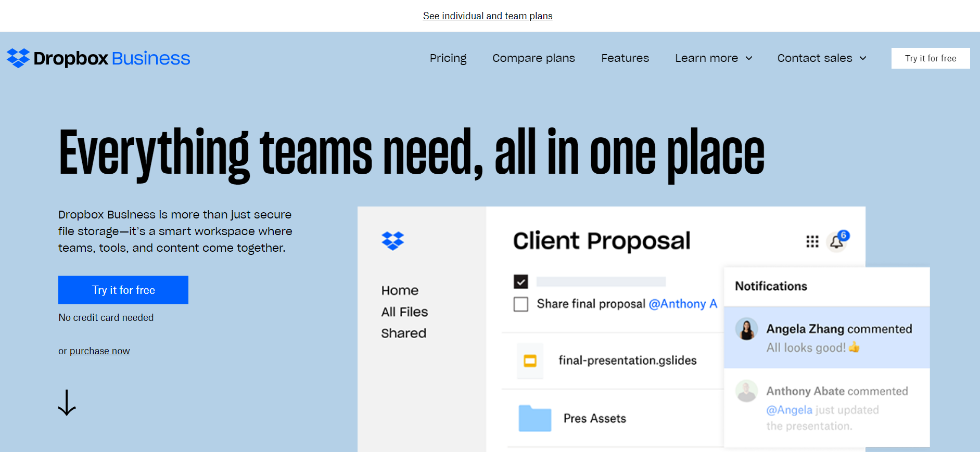This screenshot has width=980, height=452.
Task: Click Angela Zhang's avatar in Notifications
Action: tap(746, 329)
